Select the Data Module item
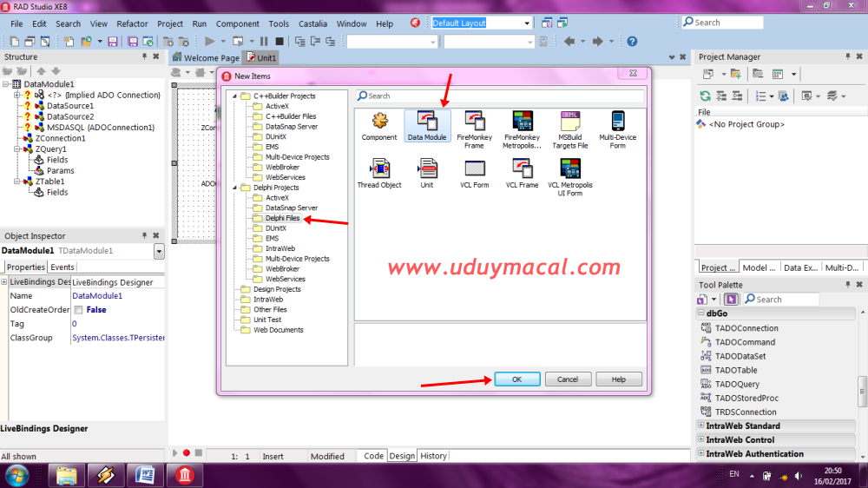 427,126
